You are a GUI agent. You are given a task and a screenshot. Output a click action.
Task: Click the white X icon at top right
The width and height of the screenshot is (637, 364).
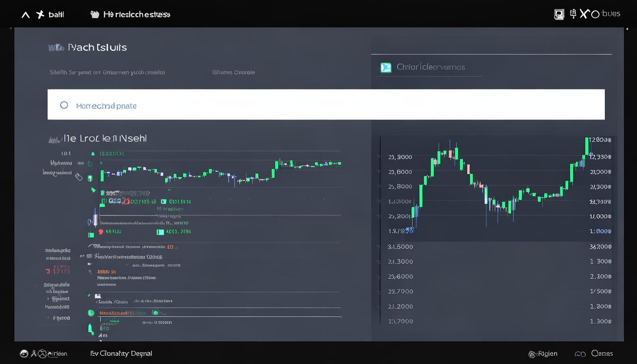(x=583, y=14)
